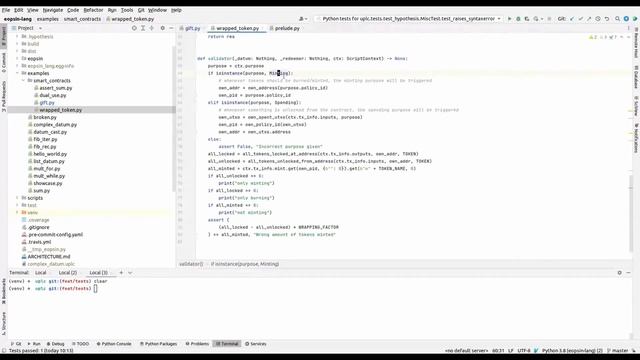
Task: Toggle the Pull Requests sidebar button
Action: [x=4, y=96]
